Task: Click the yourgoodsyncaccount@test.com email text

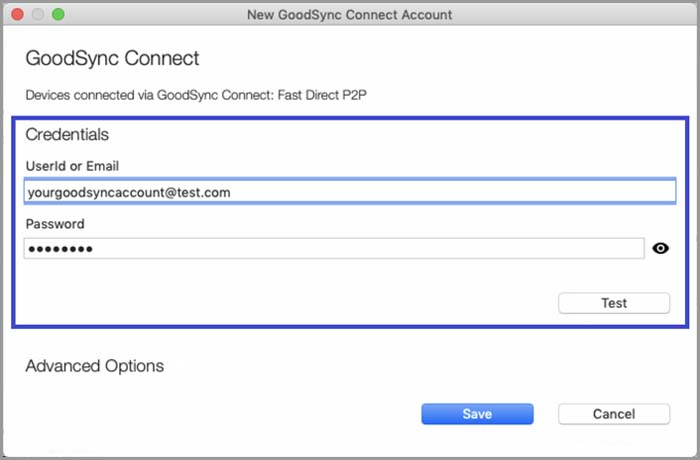Action: (129, 192)
